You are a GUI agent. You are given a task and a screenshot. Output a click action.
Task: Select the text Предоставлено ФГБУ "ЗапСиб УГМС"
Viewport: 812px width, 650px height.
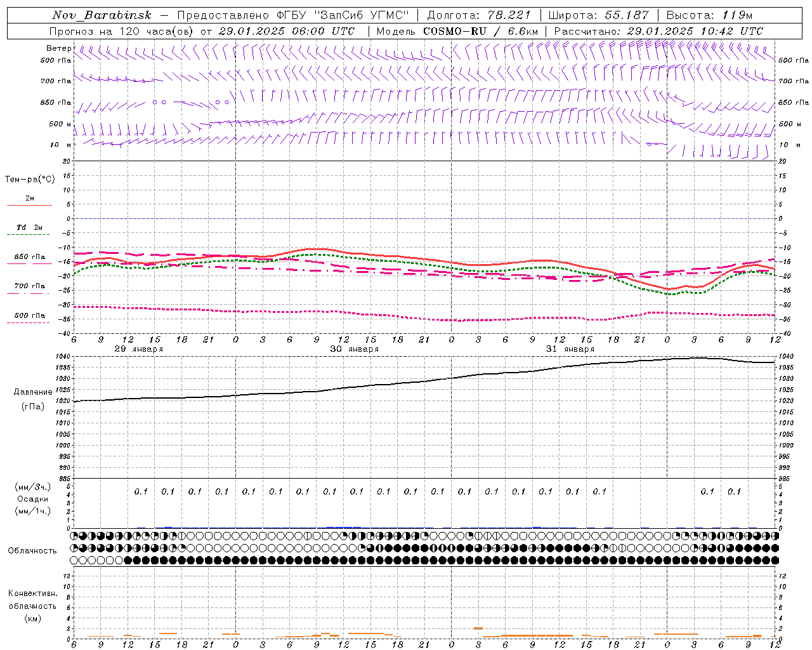point(293,15)
